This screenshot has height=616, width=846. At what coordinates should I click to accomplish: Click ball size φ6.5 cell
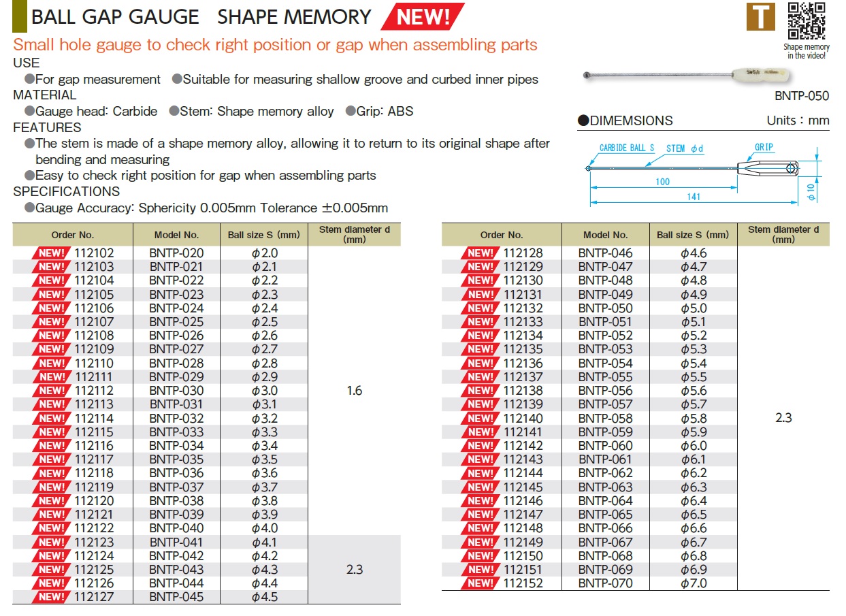[693, 515]
